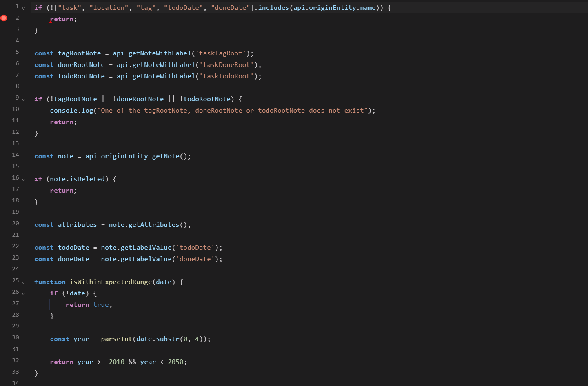Click getAttributes on line 20

point(153,225)
